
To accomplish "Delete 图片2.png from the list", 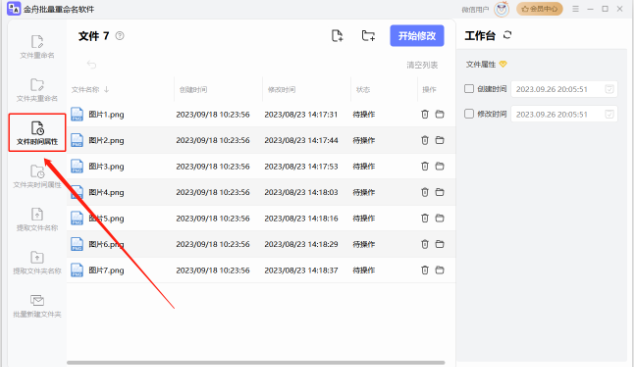I will (425, 140).
